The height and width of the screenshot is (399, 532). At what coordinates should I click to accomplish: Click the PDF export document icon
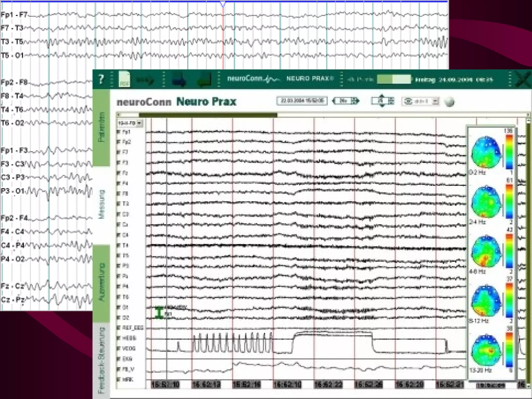[x=124, y=79]
